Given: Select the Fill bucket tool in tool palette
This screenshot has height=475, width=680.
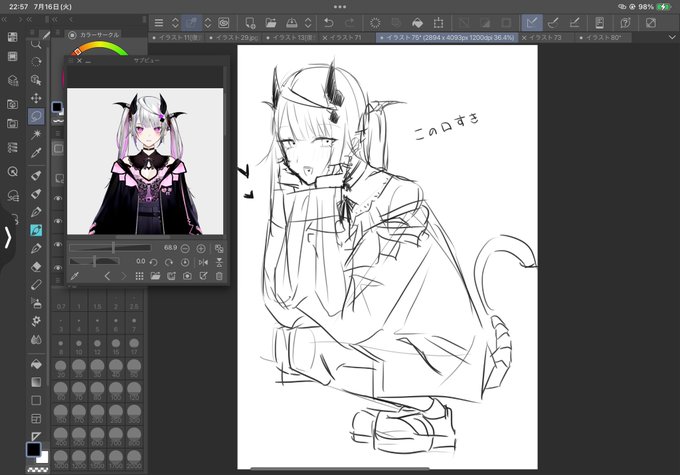Looking at the screenshot, I should (36, 364).
